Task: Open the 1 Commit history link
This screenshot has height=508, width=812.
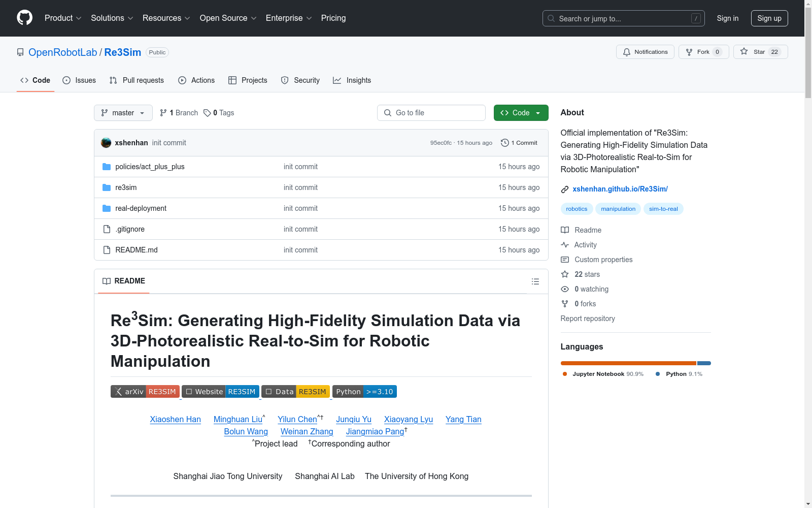Action: (519, 143)
